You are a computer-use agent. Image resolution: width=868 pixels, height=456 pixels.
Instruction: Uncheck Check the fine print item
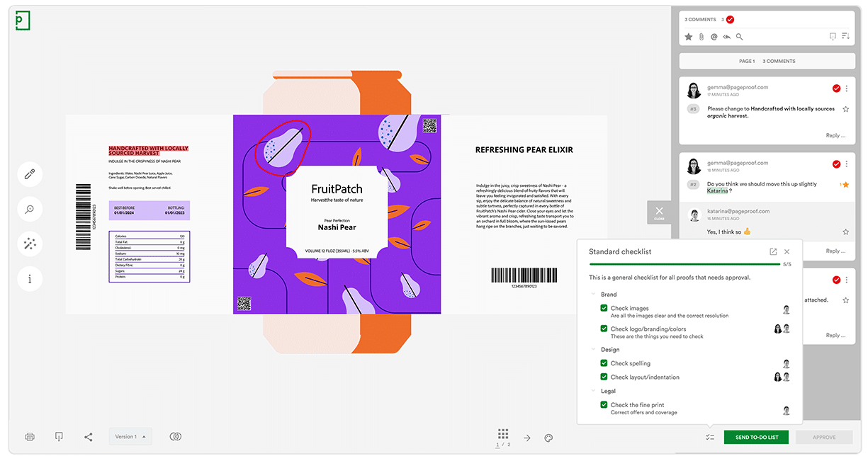point(604,404)
